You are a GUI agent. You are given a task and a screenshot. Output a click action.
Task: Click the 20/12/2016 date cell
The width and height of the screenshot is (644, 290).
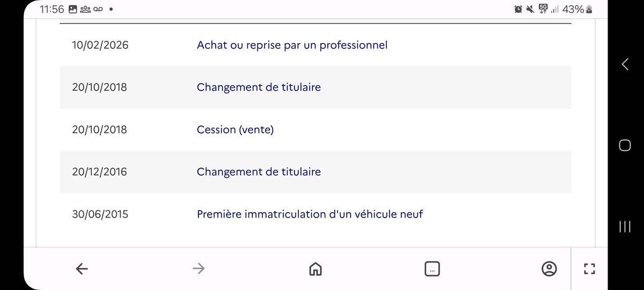[99, 172]
